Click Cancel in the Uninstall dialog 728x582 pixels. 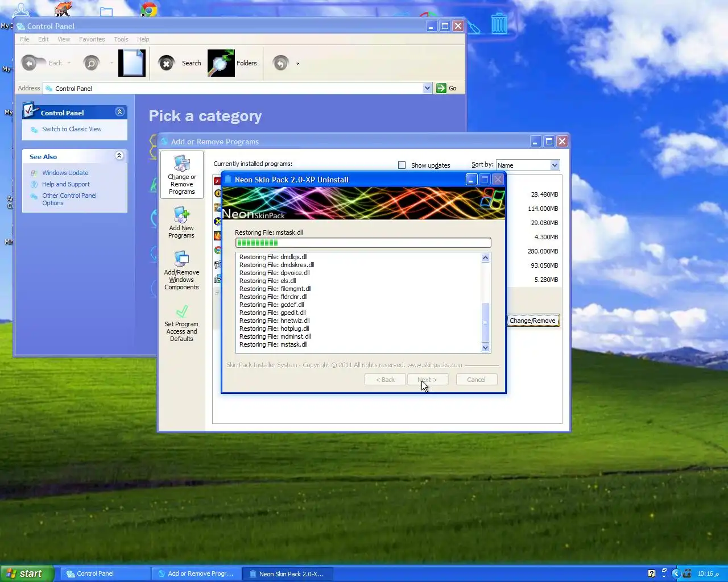point(476,380)
